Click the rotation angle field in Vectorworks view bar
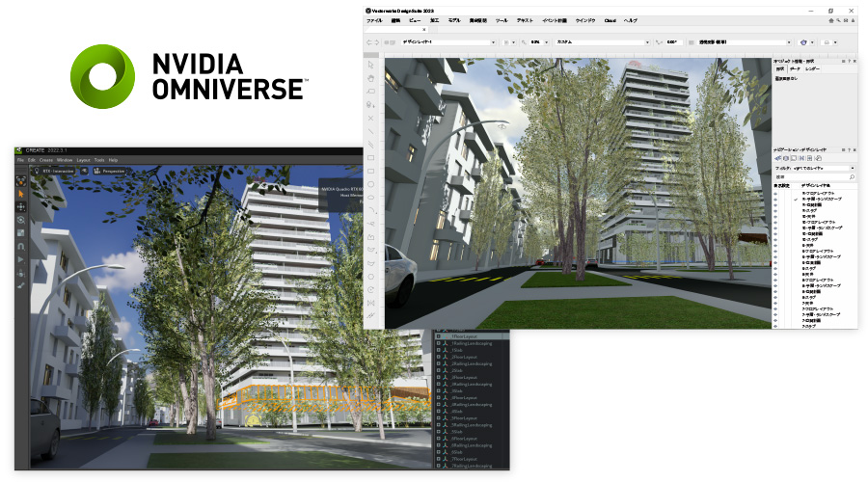The width and height of the screenshot is (868, 482). point(674,42)
